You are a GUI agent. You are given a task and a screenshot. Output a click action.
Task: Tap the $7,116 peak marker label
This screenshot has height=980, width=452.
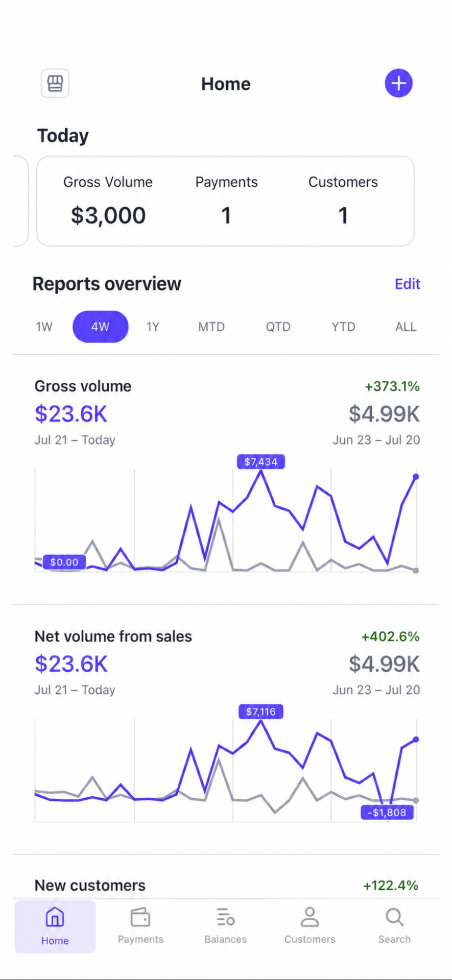point(261,712)
